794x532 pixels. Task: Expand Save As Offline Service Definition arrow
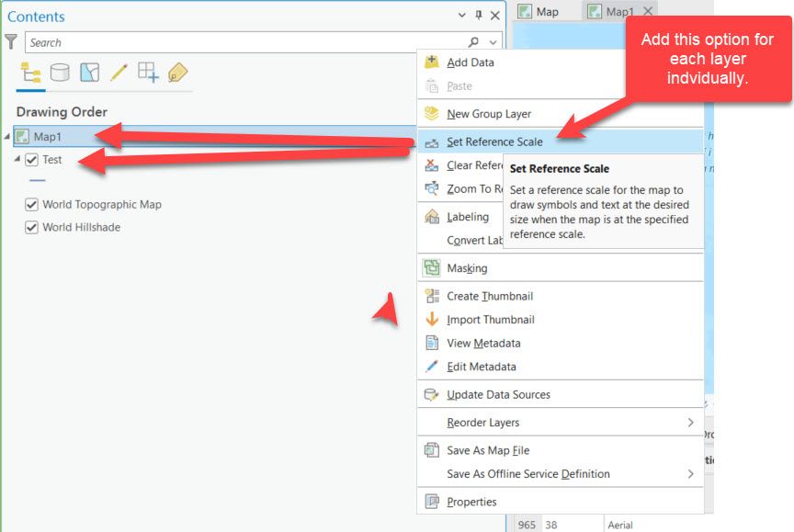pyautogui.click(x=691, y=474)
